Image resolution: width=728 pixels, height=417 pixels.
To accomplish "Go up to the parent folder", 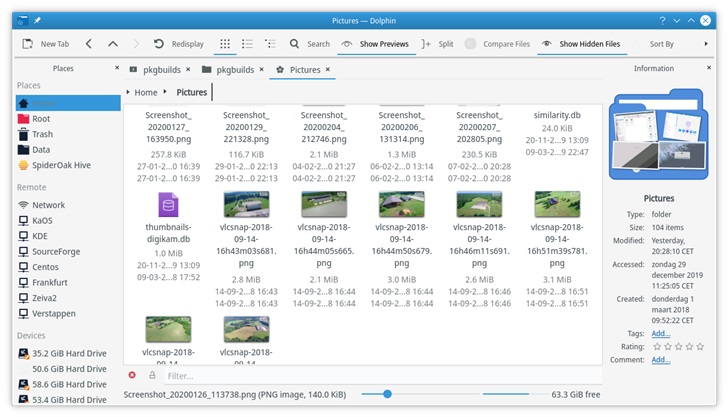I will 113,44.
